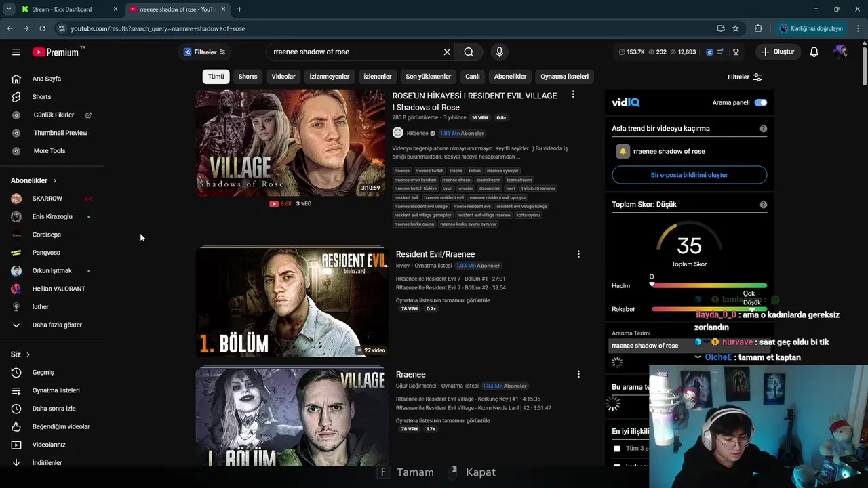The width and height of the screenshot is (868, 488).
Task: Select the Son yüklenenler filter chip
Action: coord(429,77)
